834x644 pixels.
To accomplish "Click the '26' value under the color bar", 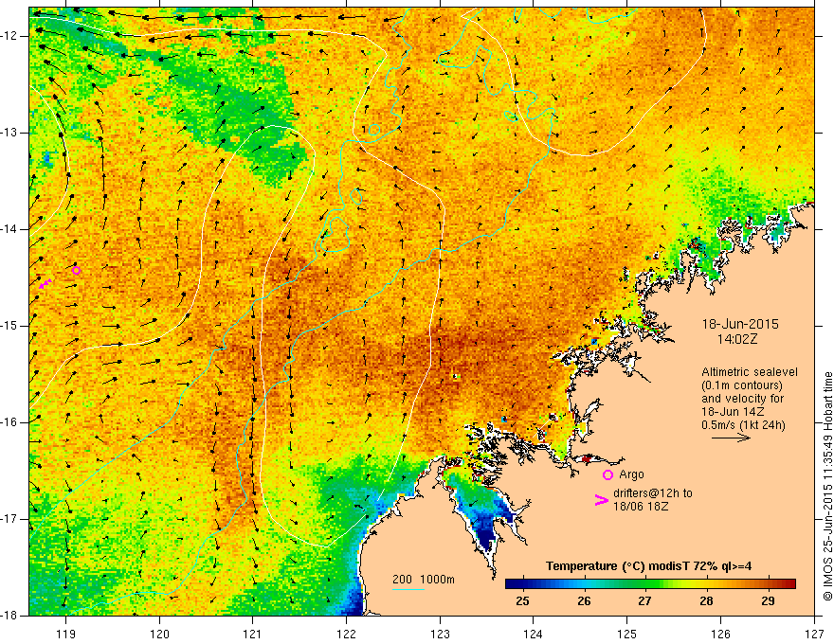I will coord(584,601).
